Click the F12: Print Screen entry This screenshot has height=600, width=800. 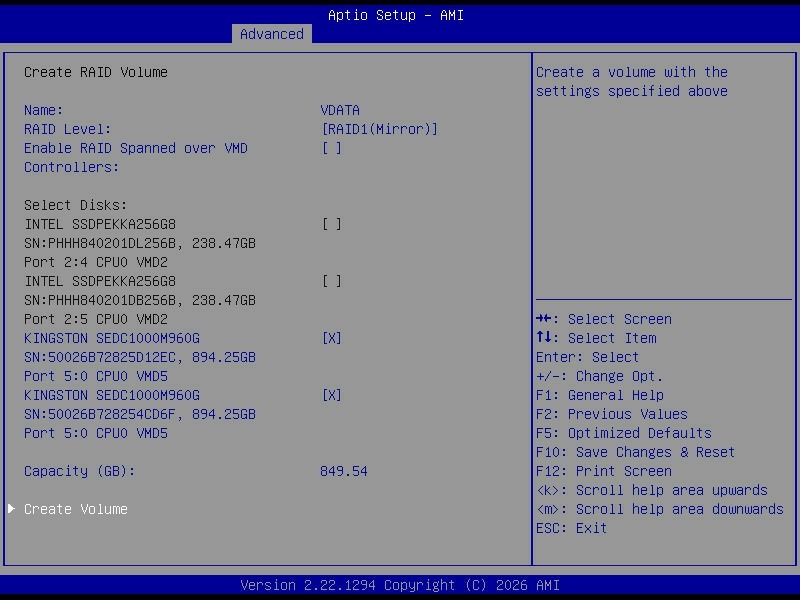click(x=604, y=471)
